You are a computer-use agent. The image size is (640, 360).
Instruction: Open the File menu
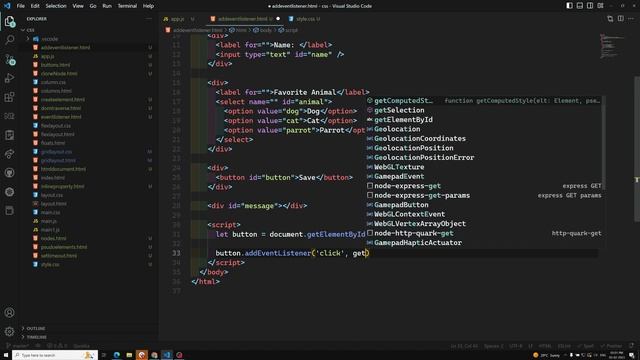[20, 6]
